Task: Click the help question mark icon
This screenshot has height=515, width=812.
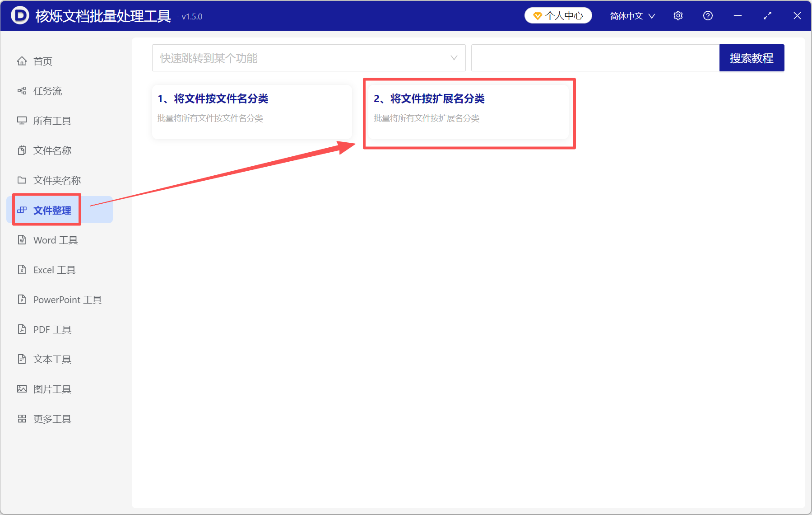Action: [707, 15]
